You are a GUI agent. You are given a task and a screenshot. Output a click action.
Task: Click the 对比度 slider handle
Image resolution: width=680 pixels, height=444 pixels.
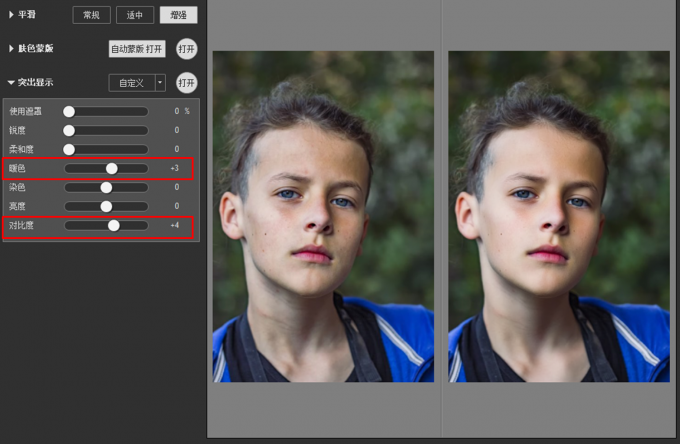pos(113,225)
